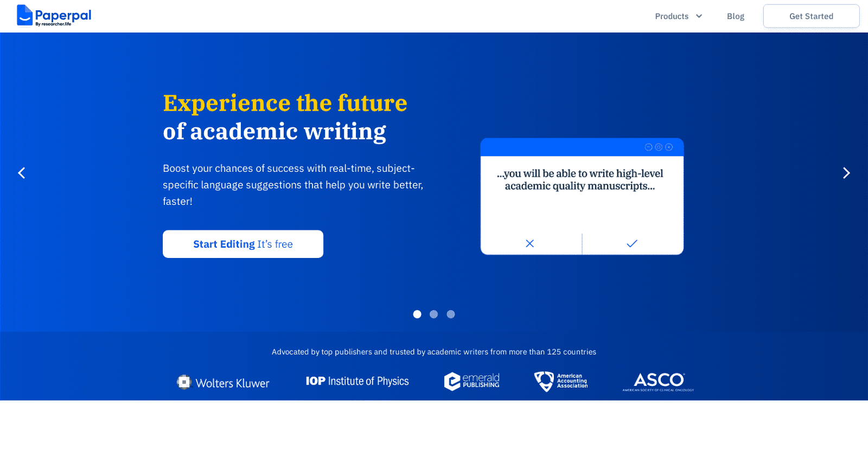Click the chevron next to Products
Image resolution: width=868 pixels, height=452 pixels.
(699, 16)
